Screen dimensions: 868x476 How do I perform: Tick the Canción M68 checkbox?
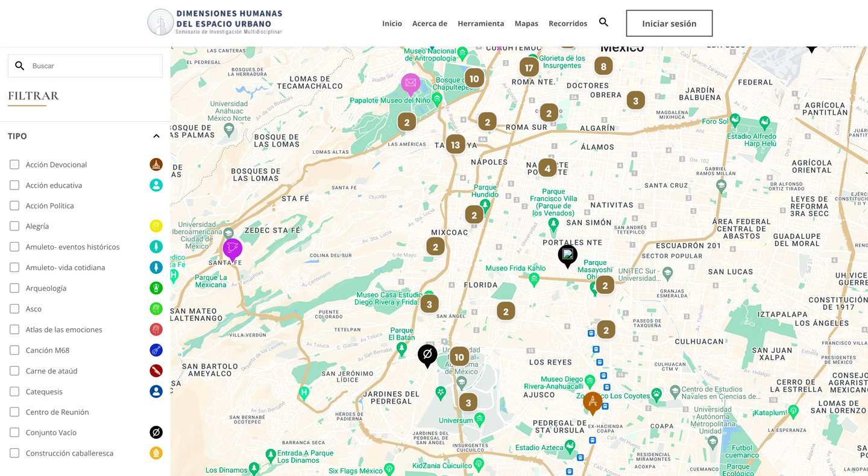pos(14,350)
